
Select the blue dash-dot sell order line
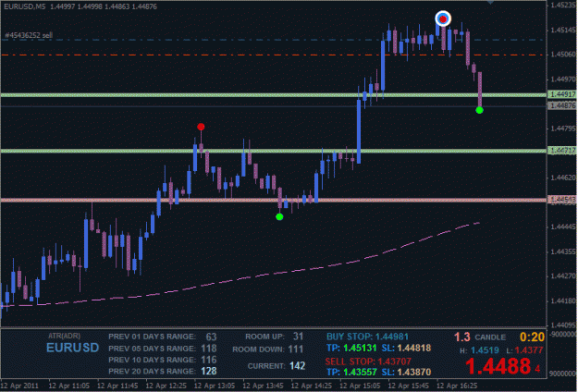point(273,40)
